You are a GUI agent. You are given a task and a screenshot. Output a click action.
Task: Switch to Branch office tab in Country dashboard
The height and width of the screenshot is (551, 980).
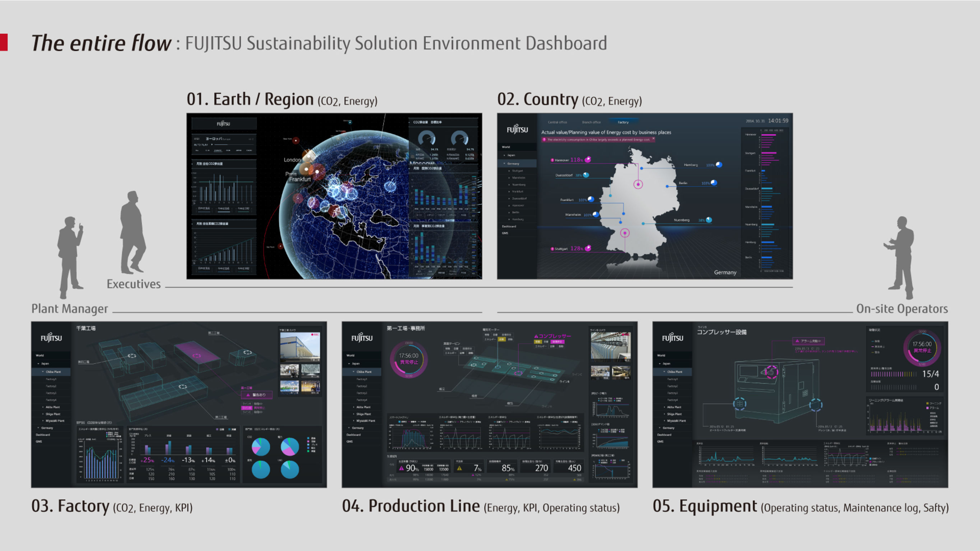(591, 122)
